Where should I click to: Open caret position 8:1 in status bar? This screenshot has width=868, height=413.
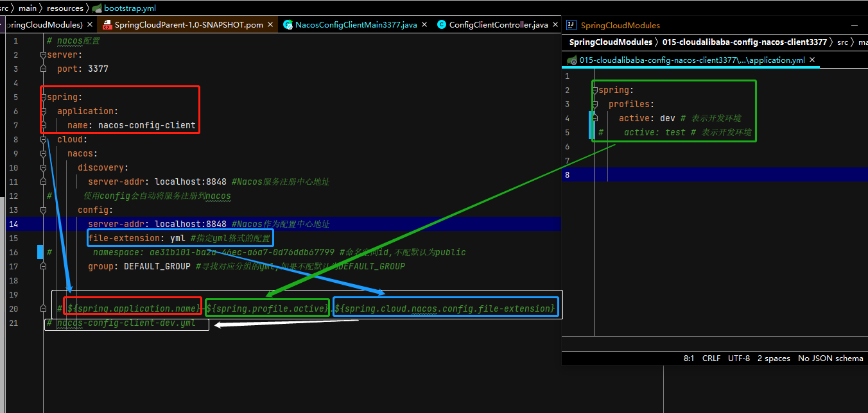coord(689,358)
